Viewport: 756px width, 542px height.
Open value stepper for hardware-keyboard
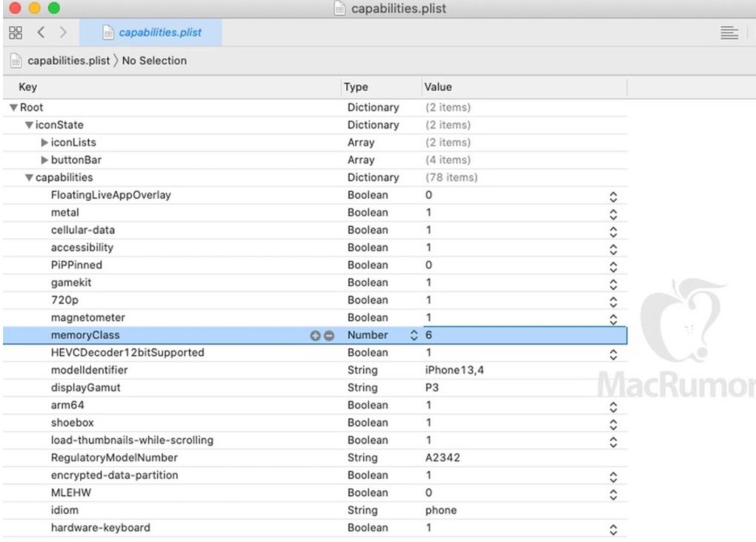point(613,529)
